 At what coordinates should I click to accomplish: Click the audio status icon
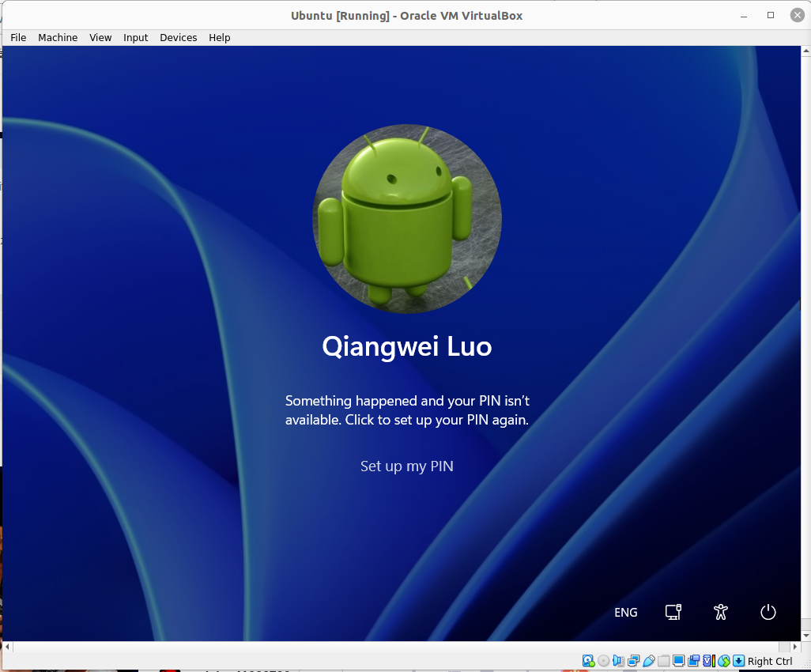click(619, 661)
